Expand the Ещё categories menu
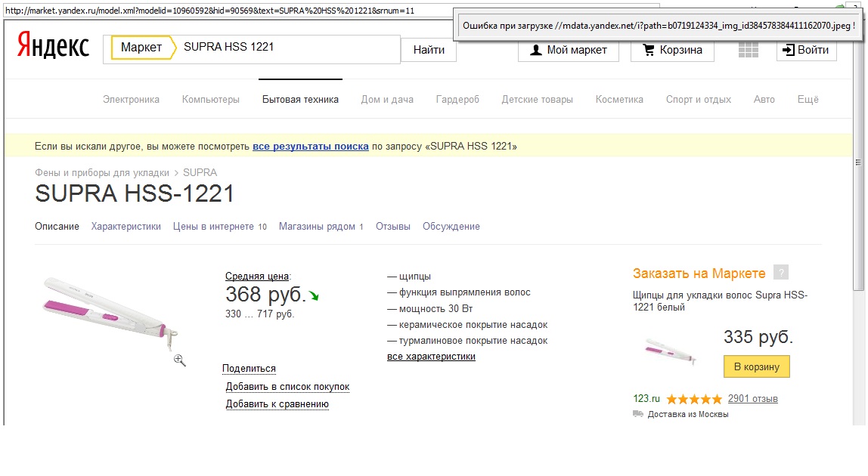 tap(808, 100)
